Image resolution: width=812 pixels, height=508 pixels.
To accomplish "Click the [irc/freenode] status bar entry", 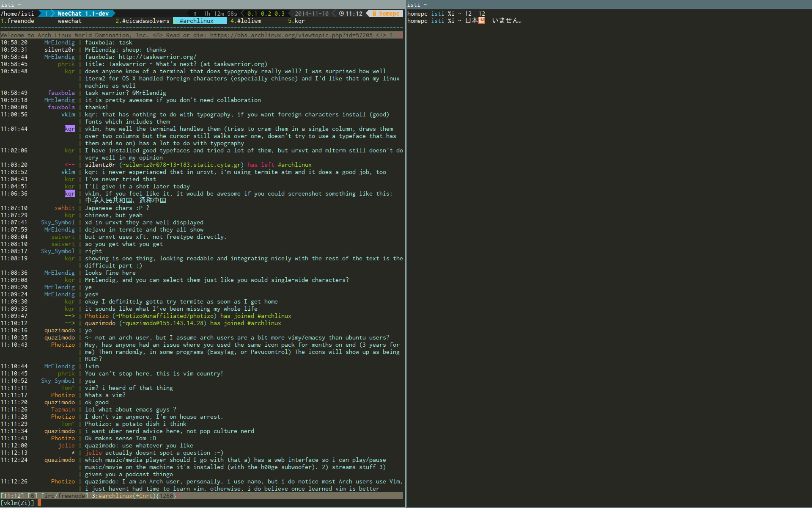I will click(65, 496).
